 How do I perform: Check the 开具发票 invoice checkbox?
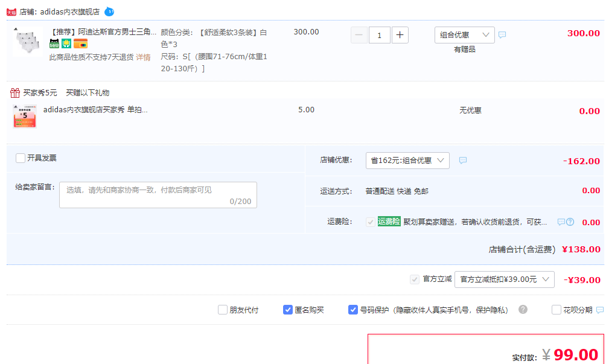pyautogui.click(x=21, y=158)
